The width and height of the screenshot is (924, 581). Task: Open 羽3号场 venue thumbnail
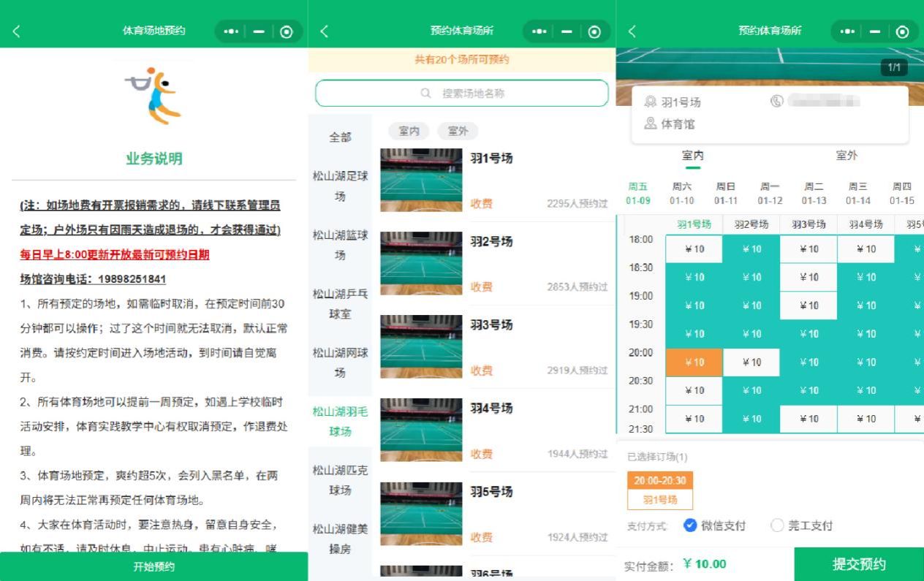[421, 347]
